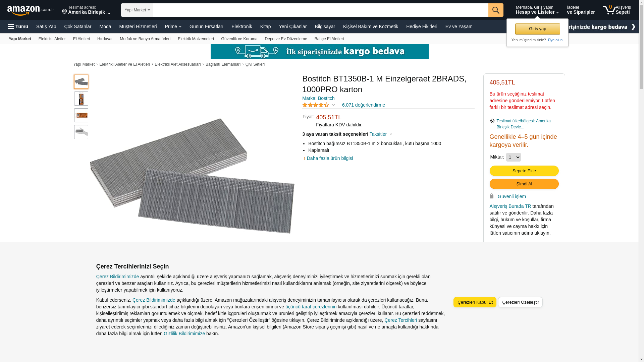The width and height of the screenshot is (644, 362).
Task: Click the magnifying glass search button
Action: click(x=495, y=10)
